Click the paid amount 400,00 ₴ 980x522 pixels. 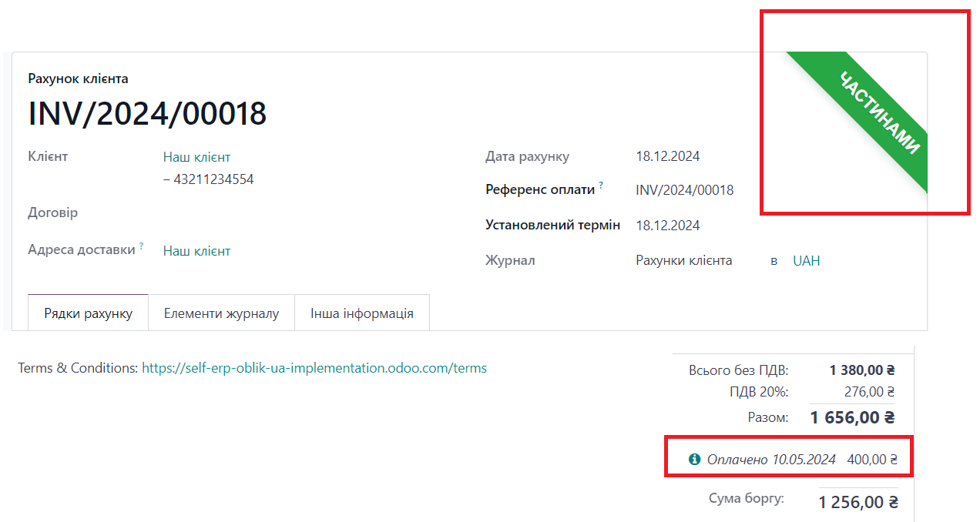click(872, 460)
